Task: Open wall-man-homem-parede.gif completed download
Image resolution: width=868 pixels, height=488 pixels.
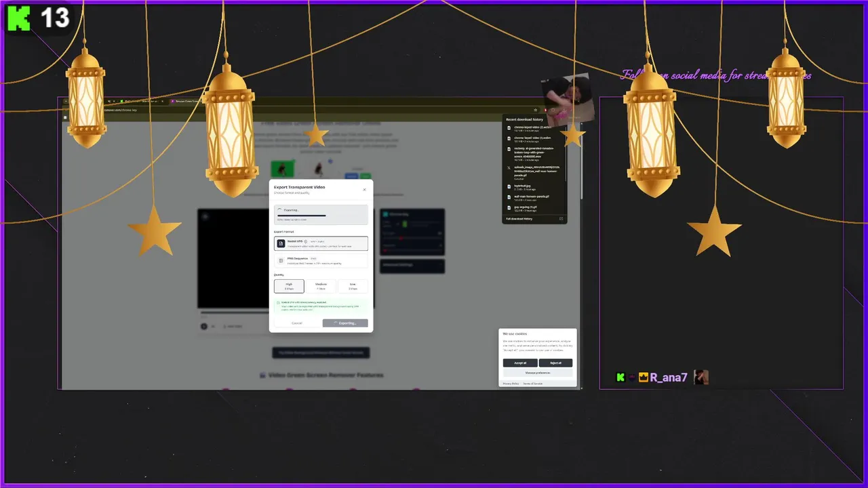Action: click(x=534, y=197)
